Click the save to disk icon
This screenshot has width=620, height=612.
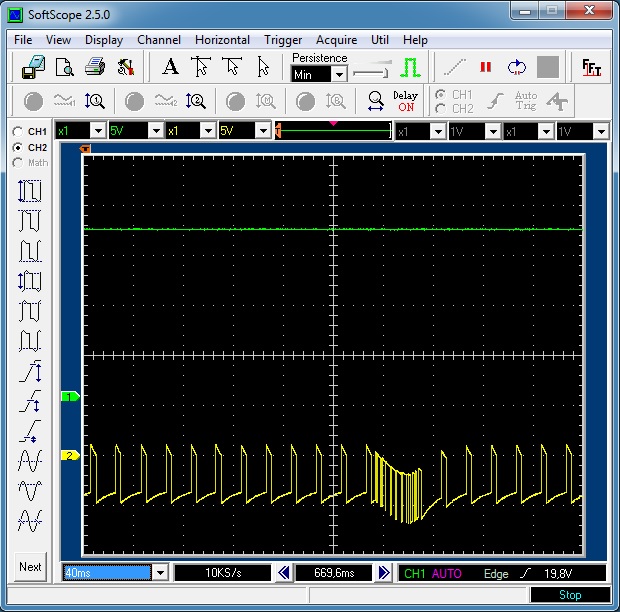pos(33,67)
